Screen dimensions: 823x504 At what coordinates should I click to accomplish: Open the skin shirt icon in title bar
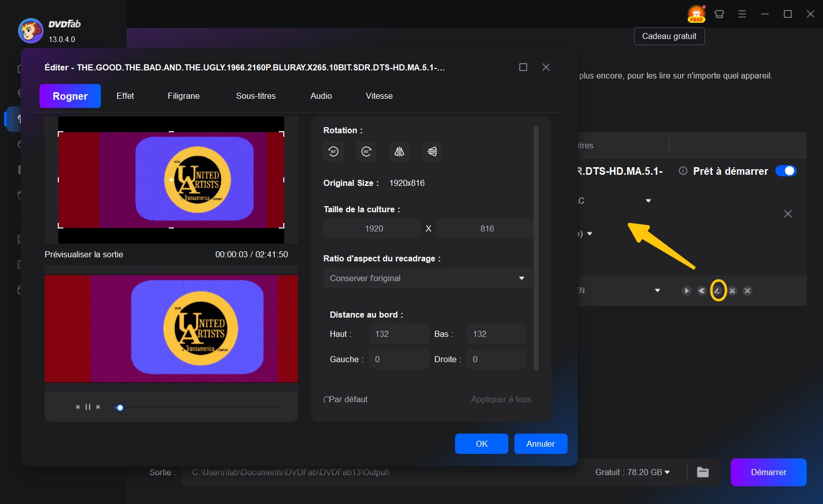click(719, 14)
